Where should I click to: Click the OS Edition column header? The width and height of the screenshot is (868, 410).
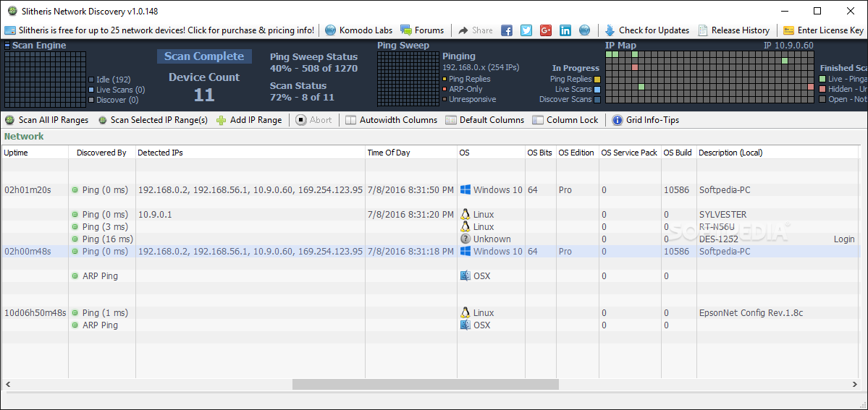tap(577, 153)
